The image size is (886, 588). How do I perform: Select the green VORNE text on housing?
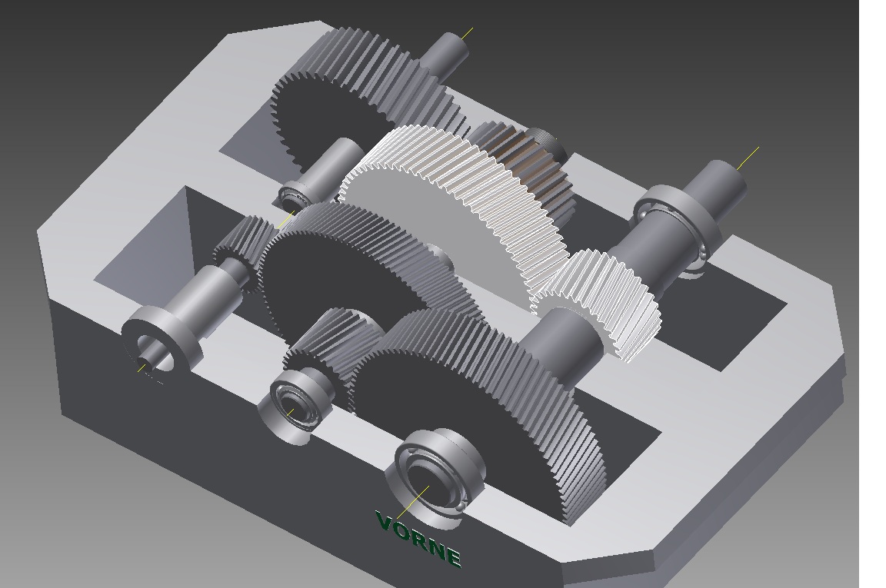point(418,538)
